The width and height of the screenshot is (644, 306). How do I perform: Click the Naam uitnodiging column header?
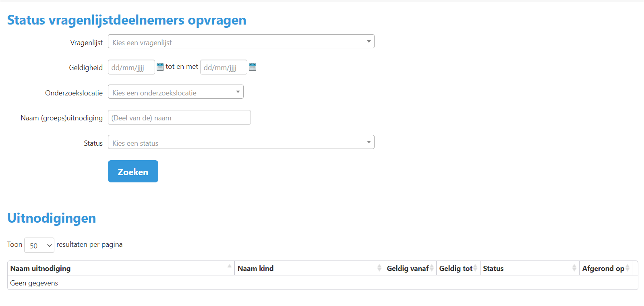pos(41,269)
